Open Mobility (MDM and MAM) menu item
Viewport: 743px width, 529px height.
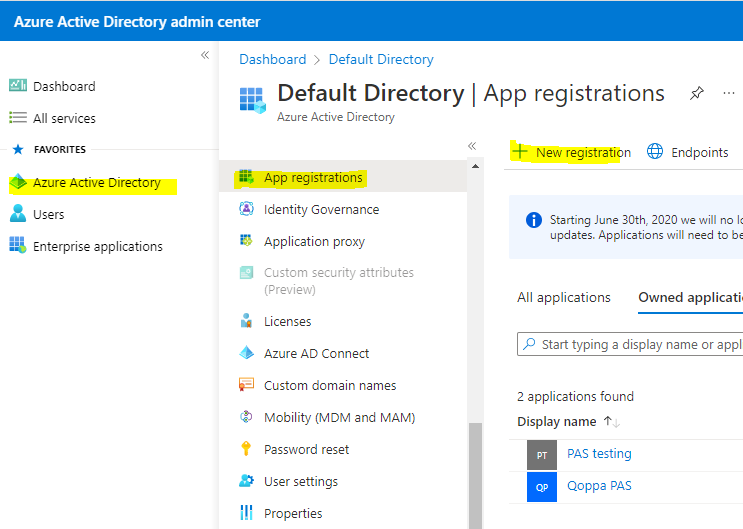(x=343, y=417)
